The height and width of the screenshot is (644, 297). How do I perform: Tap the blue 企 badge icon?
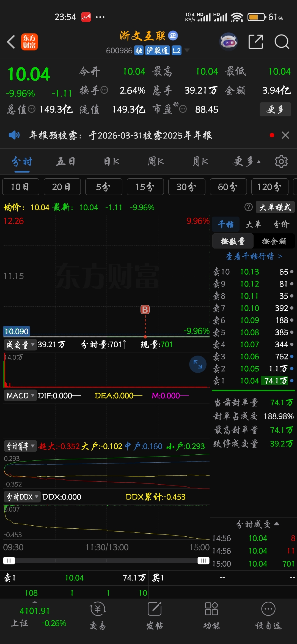pyautogui.click(x=173, y=36)
